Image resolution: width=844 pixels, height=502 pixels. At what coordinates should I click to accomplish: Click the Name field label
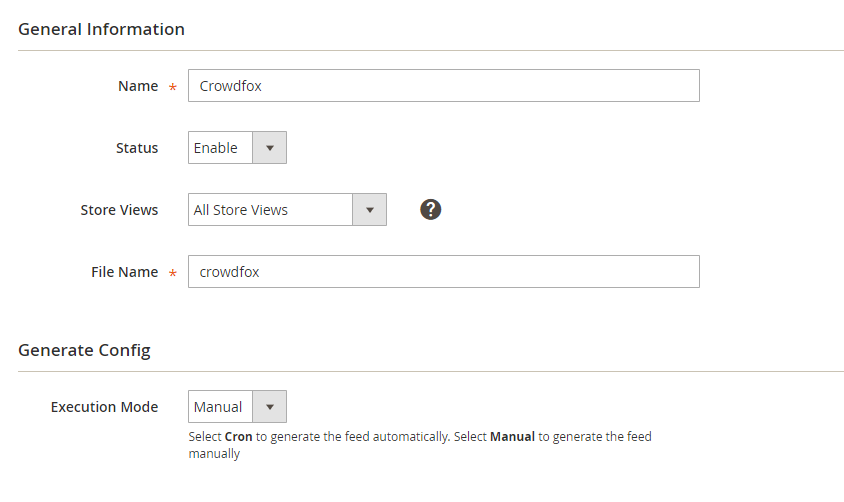point(138,86)
